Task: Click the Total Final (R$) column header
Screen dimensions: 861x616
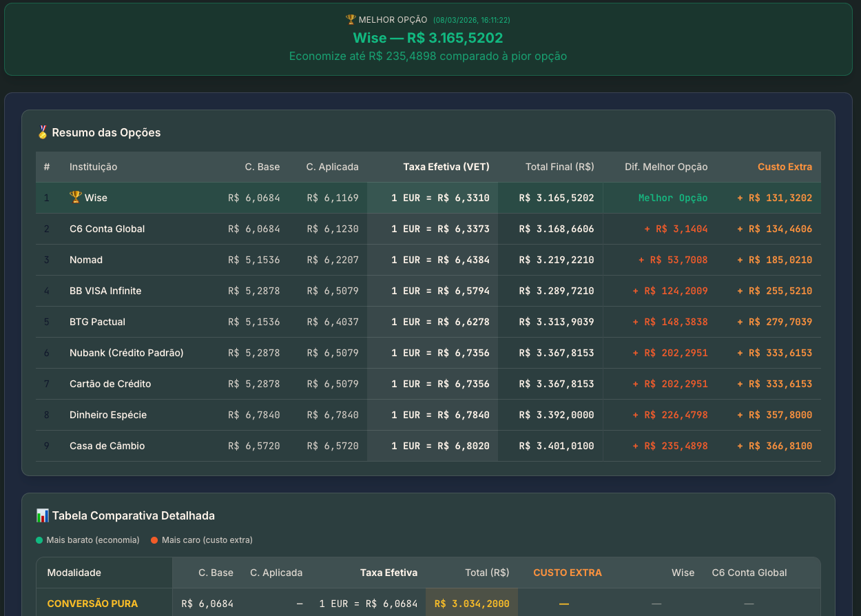Action: (559, 167)
